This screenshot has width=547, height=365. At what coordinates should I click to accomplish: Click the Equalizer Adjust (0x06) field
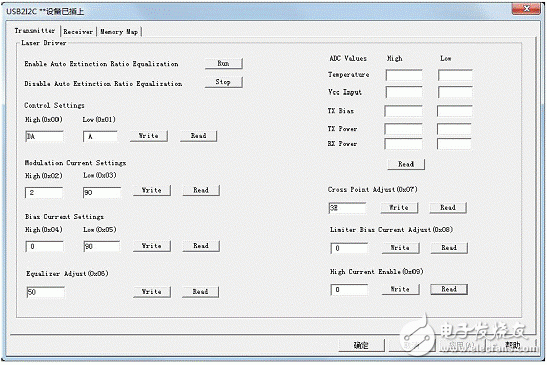[46, 292]
